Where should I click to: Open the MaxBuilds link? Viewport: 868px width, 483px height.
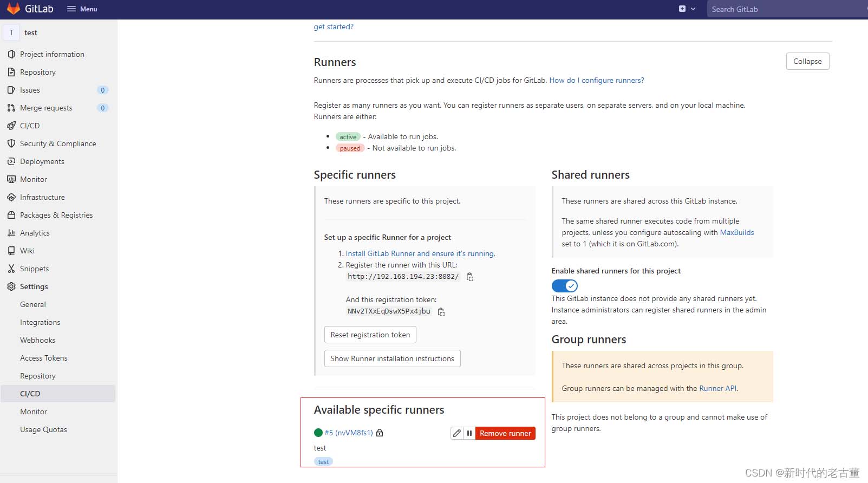737,232
